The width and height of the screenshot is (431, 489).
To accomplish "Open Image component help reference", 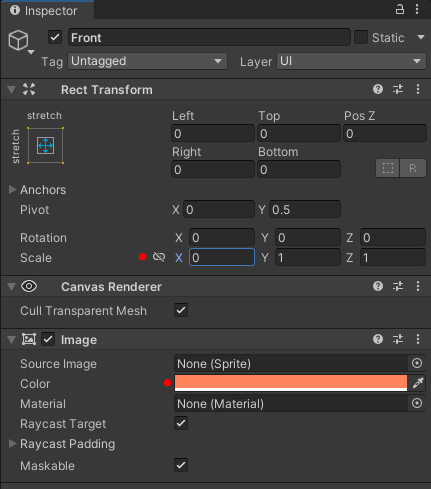I will point(378,339).
